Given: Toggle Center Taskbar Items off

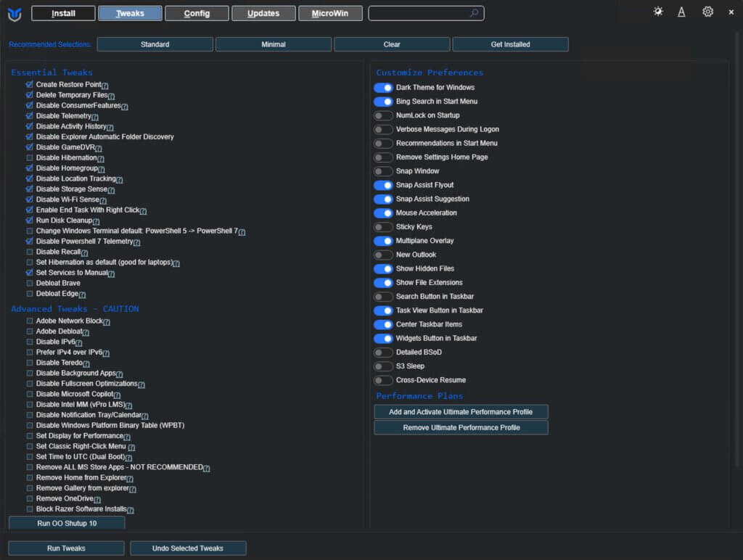Looking at the screenshot, I should (x=383, y=324).
